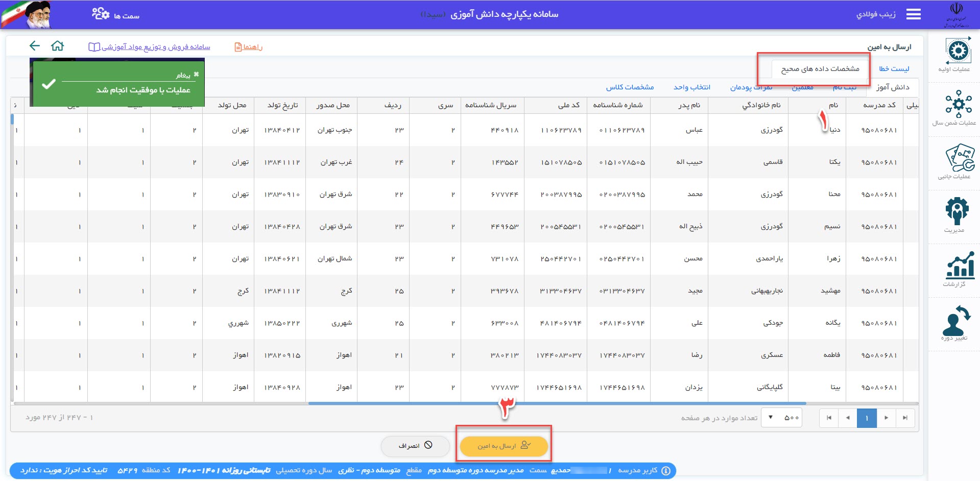This screenshot has height=481, width=980.
Task: Click the horizontal table scrollbar
Action: click(x=557, y=403)
